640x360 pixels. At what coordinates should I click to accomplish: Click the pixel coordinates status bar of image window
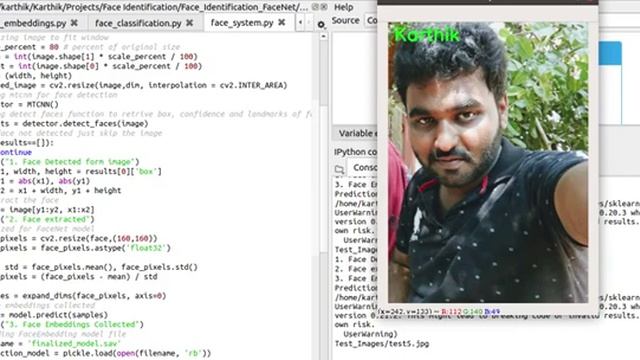(x=439, y=311)
